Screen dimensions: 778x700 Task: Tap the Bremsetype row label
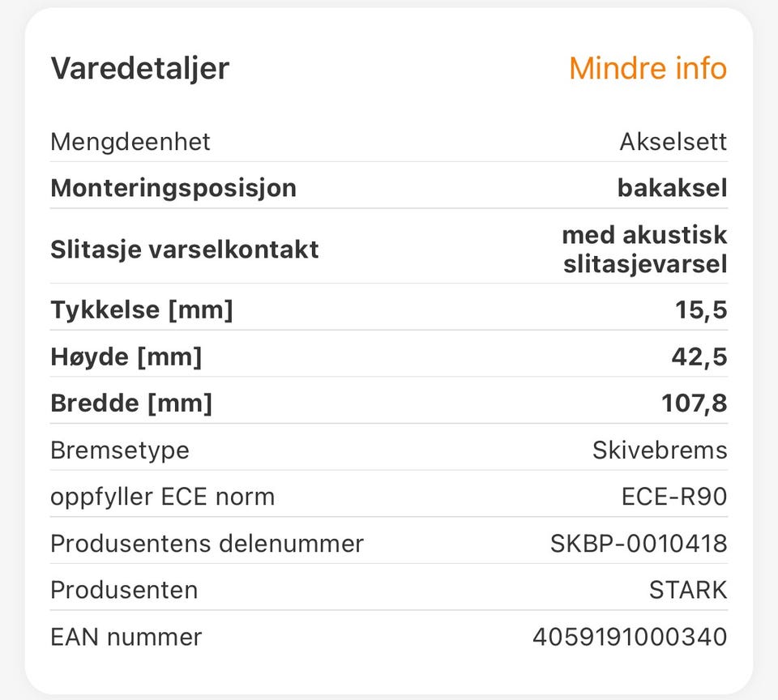pos(120,451)
